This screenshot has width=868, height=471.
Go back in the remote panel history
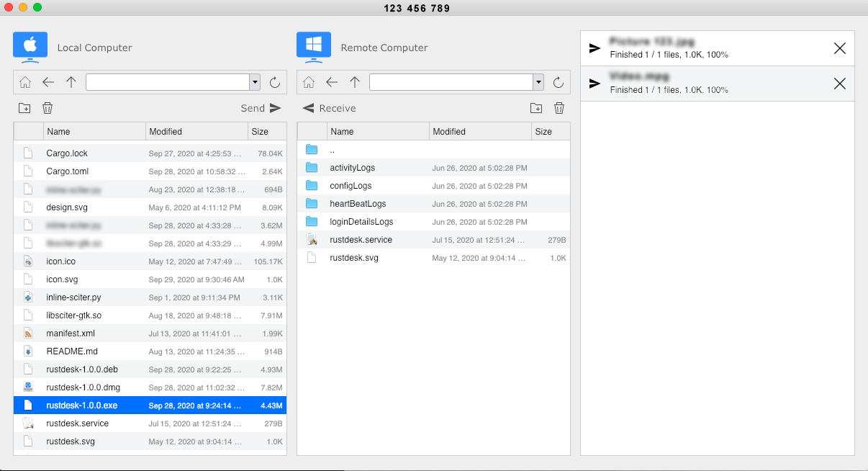point(332,82)
